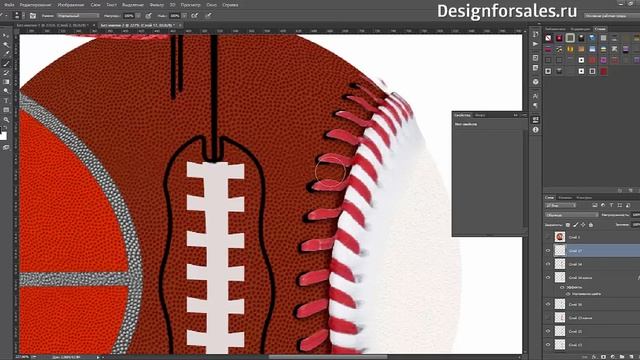Screen dimensions: 640x360
Task: Click the Properties panel icon in dock
Action: click(536, 120)
